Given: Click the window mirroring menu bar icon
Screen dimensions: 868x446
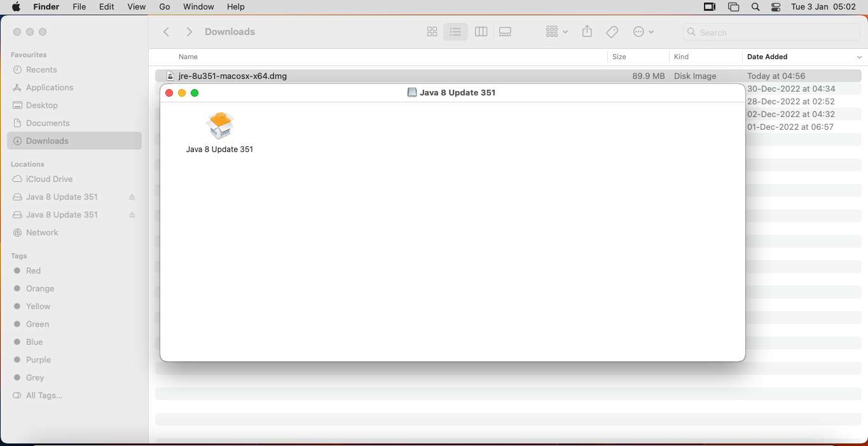Looking at the screenshot, I should [x=734, y=7].
